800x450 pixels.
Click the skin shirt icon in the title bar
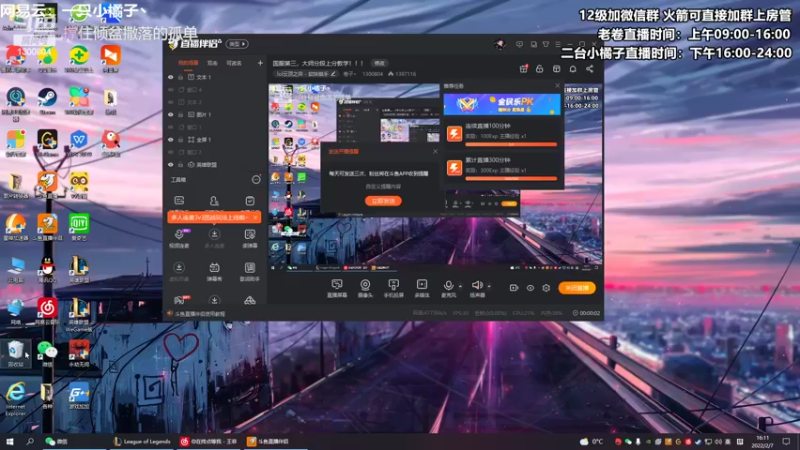point(546,44)
